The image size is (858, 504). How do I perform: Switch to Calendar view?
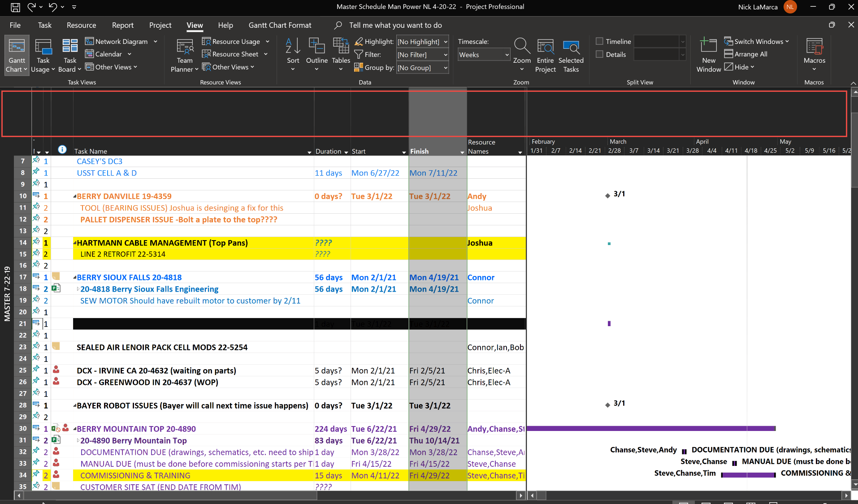point(108,54)
